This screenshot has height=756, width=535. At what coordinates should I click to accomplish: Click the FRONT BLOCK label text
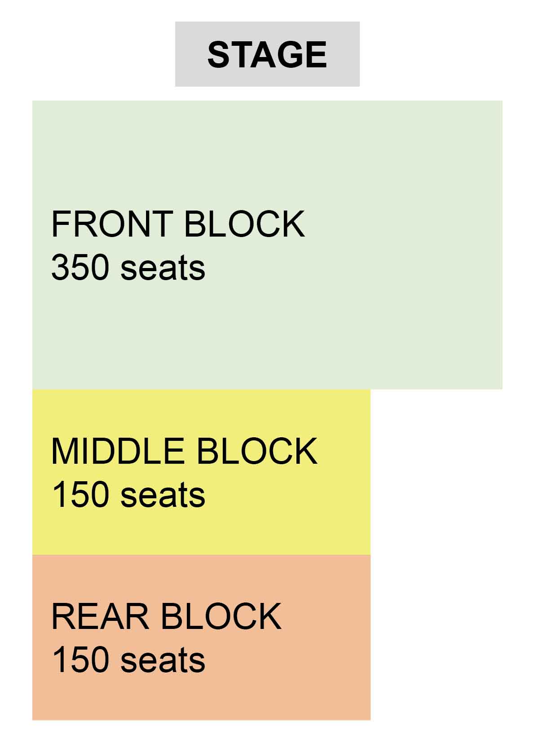coord(178,224)
